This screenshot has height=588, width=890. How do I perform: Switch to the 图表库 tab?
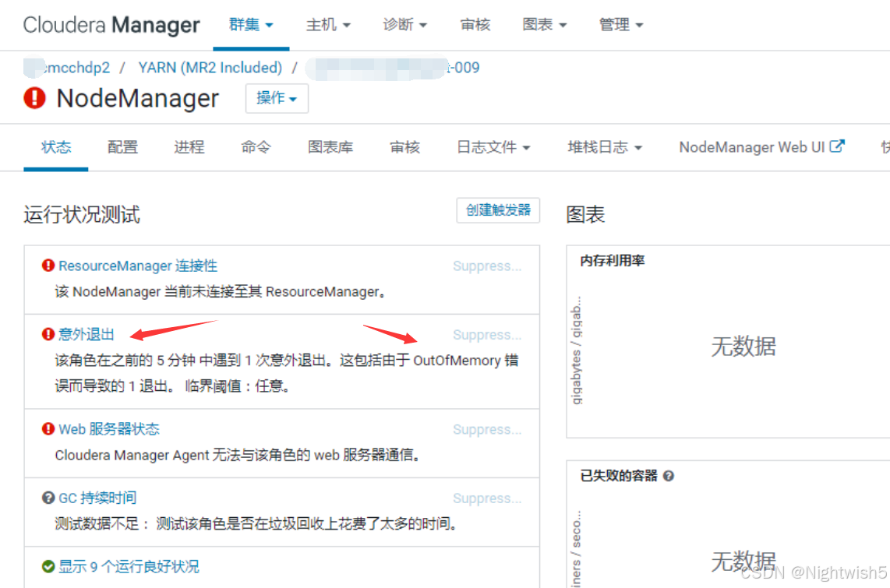coord(330,147)
